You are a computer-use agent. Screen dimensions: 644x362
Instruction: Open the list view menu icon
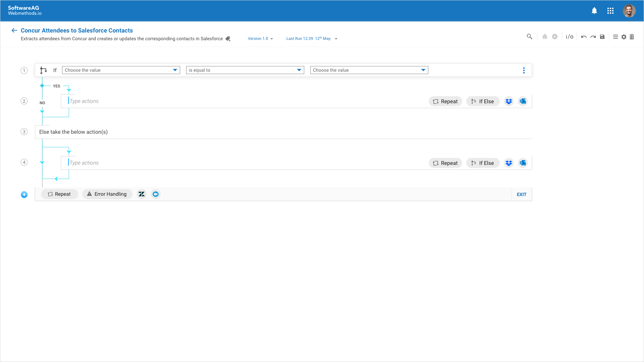615,37
